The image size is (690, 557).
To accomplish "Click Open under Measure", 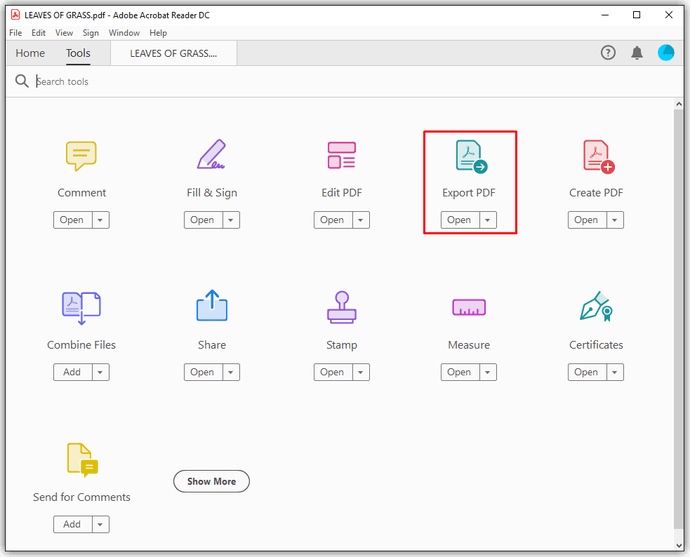I will [460, 372].
